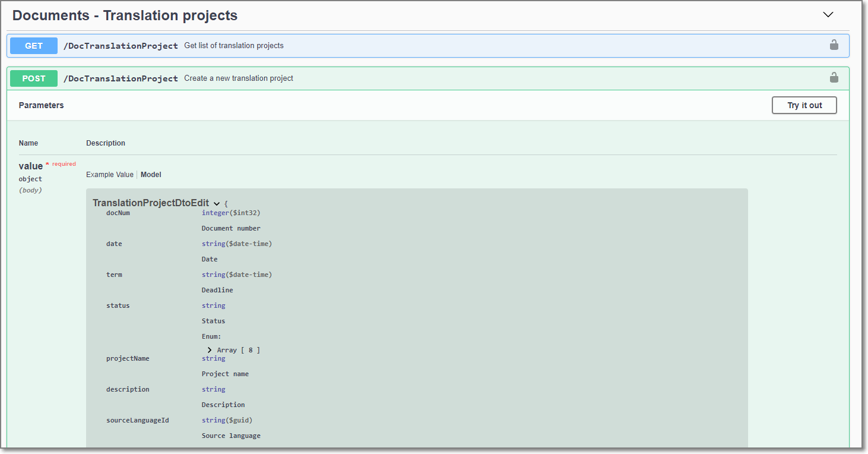Click the 'Deadline' description text
This screenshot has height=454, width=868.
tap(217, 290)
